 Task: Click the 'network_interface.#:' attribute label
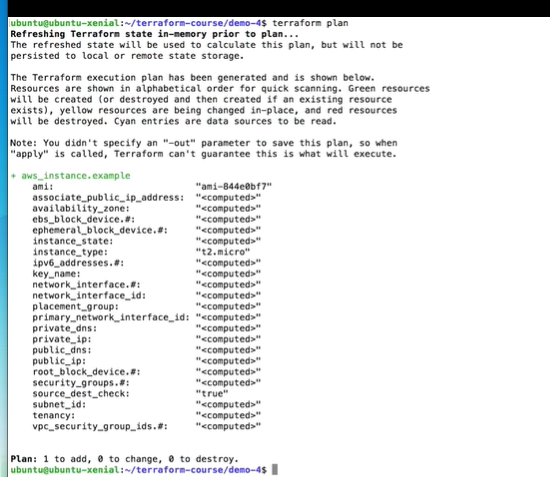(x=86, y=284)
